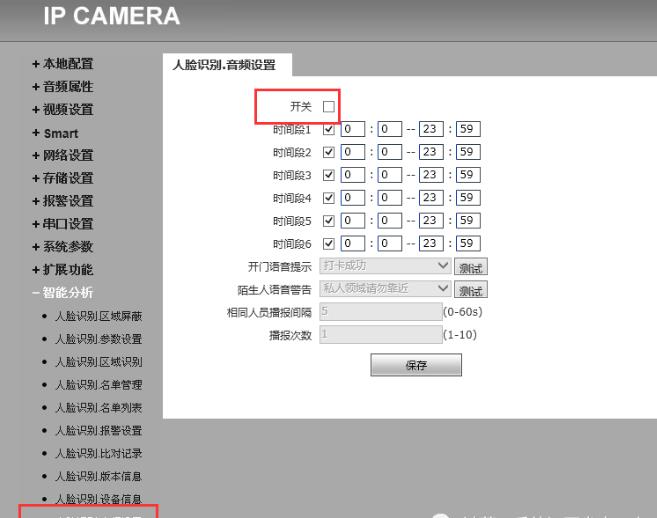
Task: Toggle the 时间段4 checkbox
Action: tap(328, 198)
